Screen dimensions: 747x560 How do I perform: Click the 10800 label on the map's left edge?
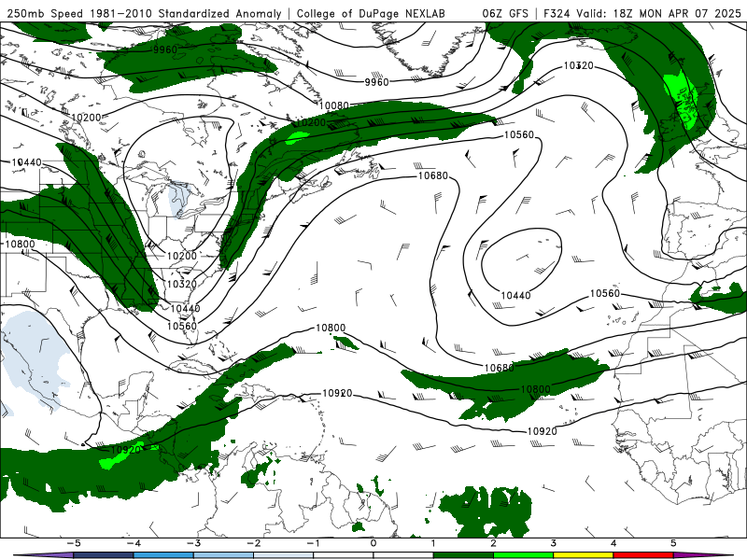coord(20,244)
